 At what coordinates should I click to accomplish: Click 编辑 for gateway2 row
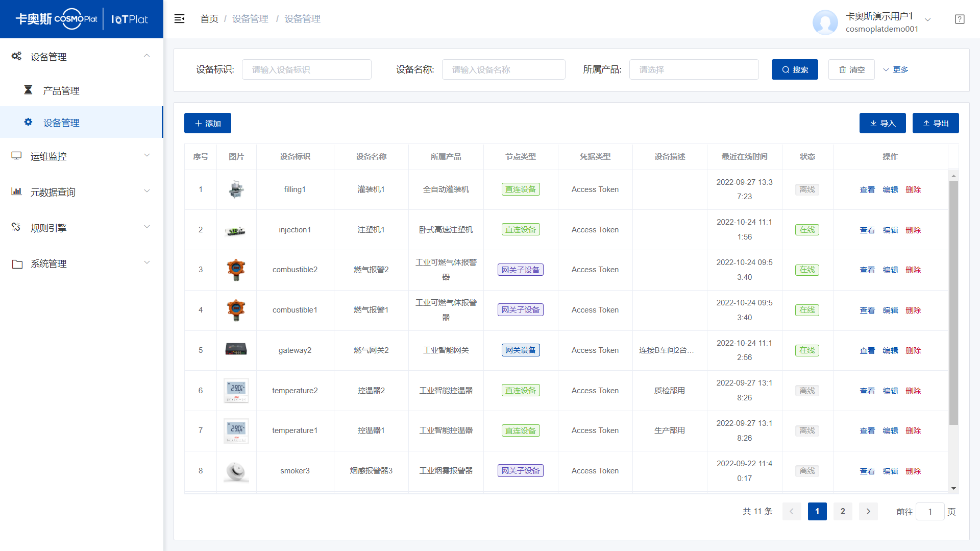click(890, 350)
